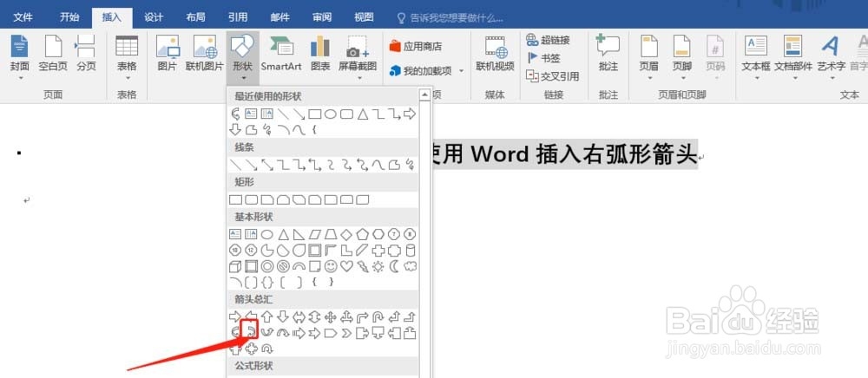Select the sun shape
Screen dimensions: 868x378
tap(378, 266)
